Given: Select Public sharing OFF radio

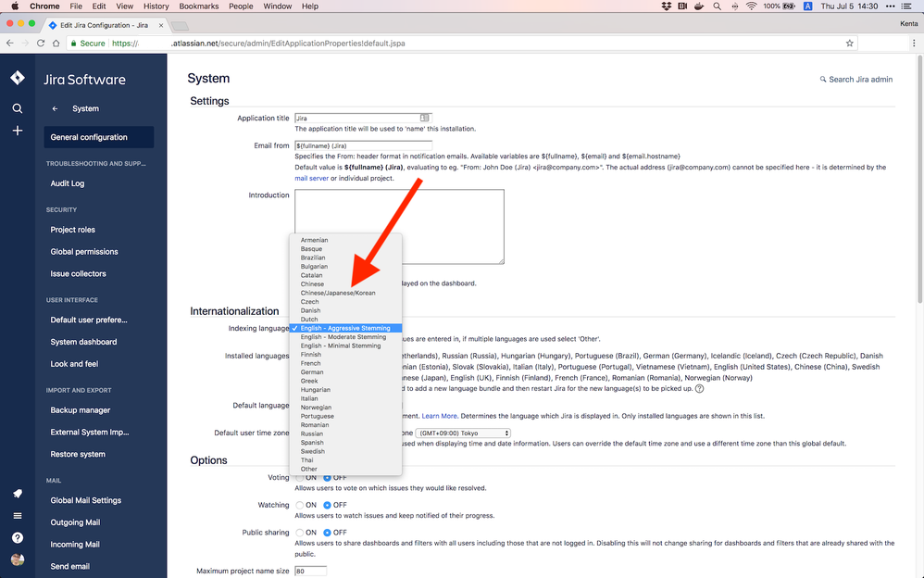Looking at the screenshot, I should (x=327, y=533).
